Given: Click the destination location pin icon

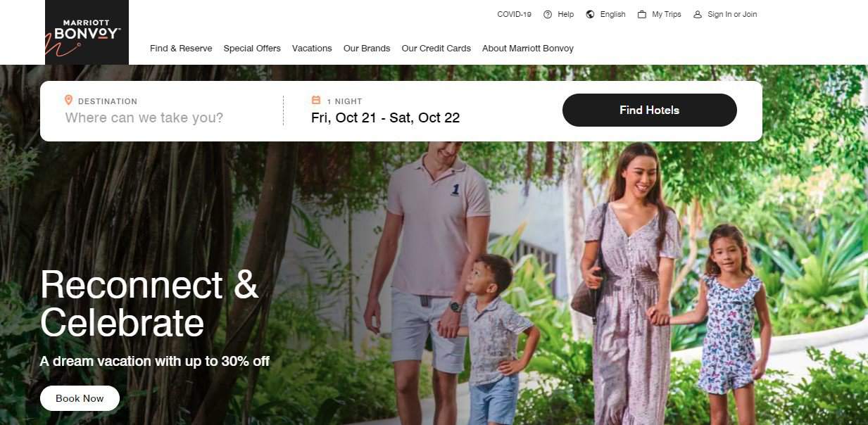Looking at the screenshot, I should pos(69,101).
